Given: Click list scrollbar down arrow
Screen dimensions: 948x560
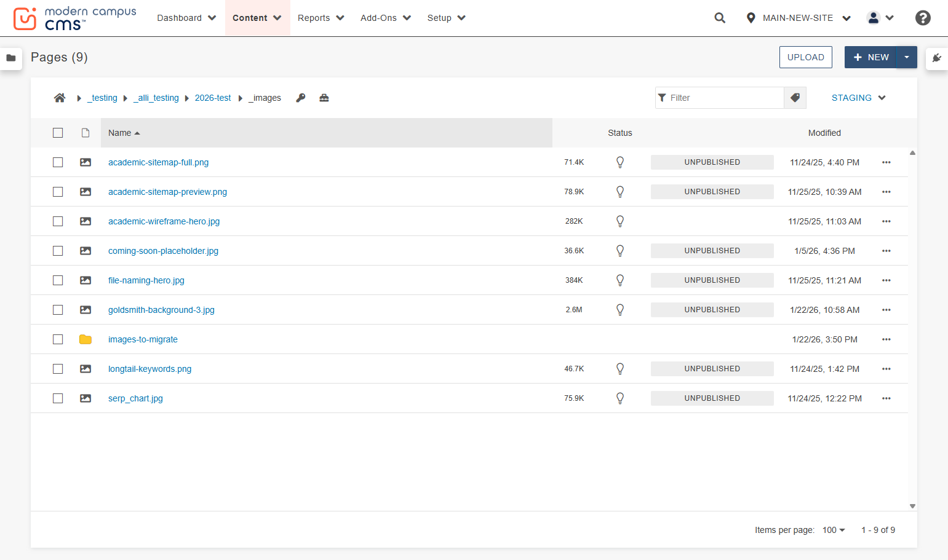Looking at the screenshot, I should coord(912,507).
